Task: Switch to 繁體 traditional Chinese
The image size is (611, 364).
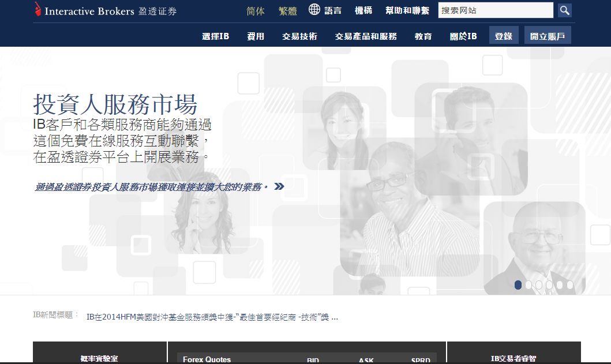Action: point(287,11)
